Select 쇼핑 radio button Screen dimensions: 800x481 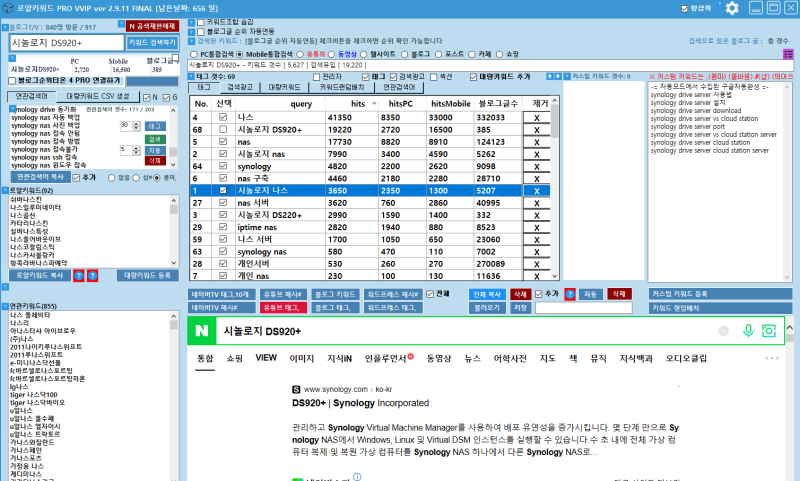pos(499,54)
